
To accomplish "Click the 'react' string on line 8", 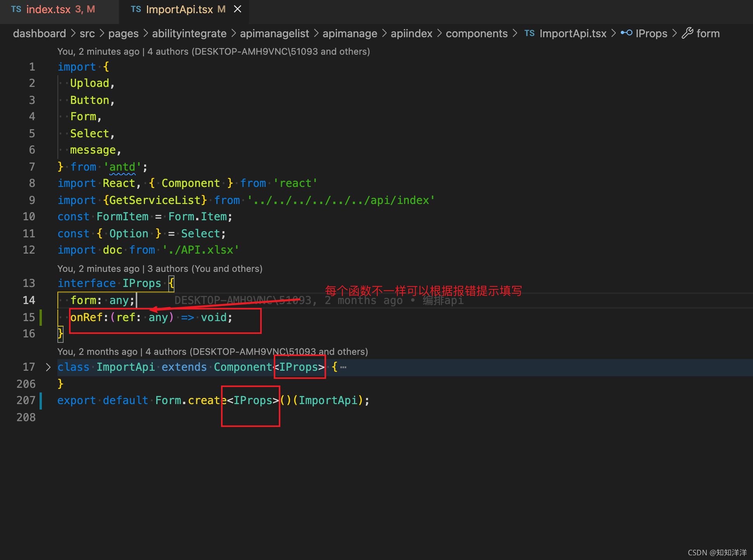I will (x=295, y=183).
